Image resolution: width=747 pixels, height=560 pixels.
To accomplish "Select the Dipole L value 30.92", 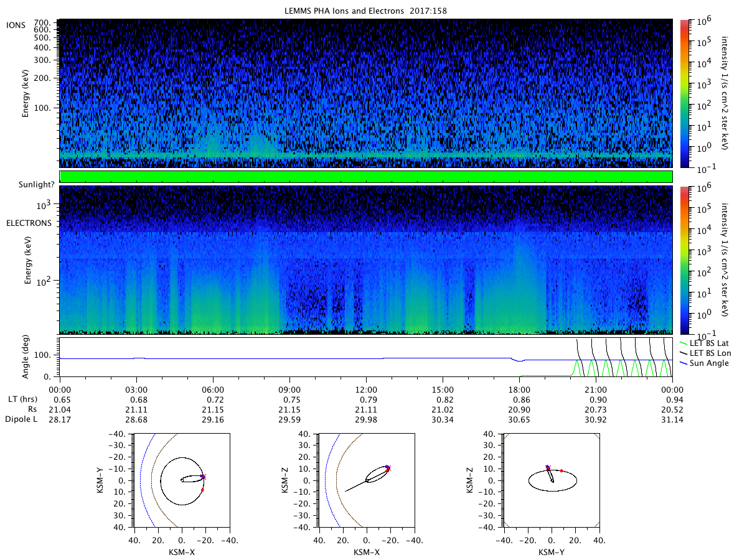I will pyautogui.click(x=596, y=420).
